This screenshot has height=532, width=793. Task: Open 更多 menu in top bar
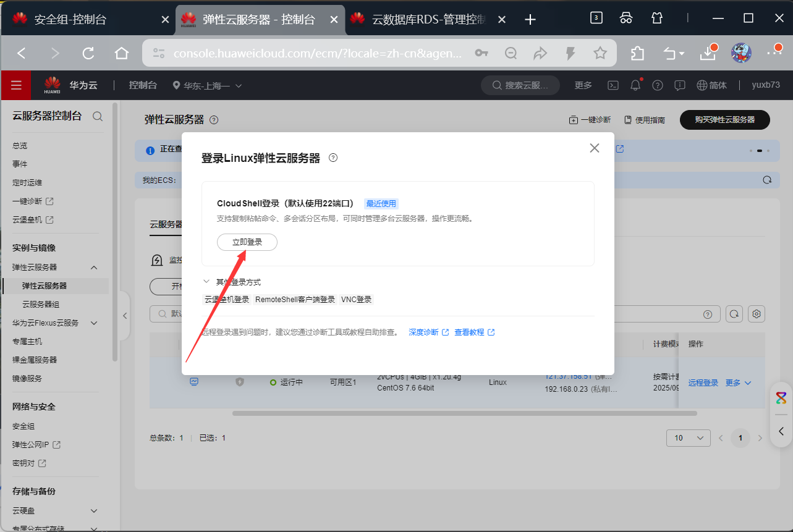coord(583,85)
